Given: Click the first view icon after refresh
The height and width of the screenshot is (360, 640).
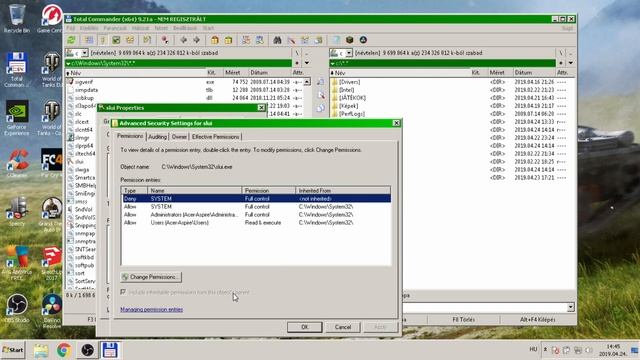Looking at the screenshot, I should [x=89, y=40].
